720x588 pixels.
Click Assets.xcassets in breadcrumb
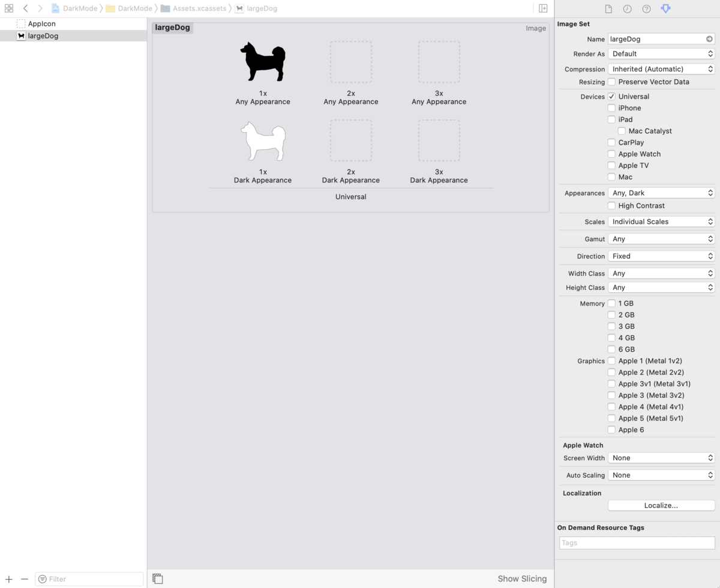(x=194, y=8)
